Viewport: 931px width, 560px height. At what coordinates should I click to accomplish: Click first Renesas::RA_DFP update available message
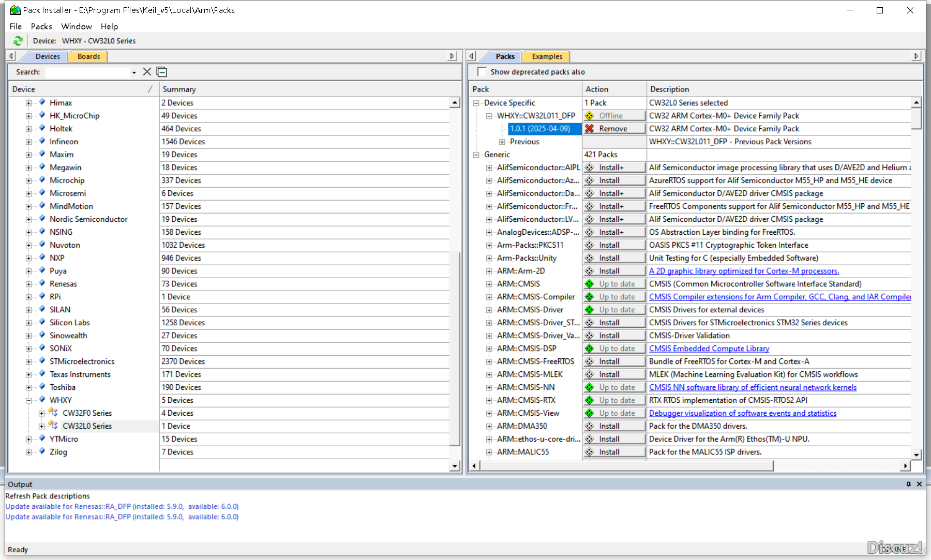(122, 506)
